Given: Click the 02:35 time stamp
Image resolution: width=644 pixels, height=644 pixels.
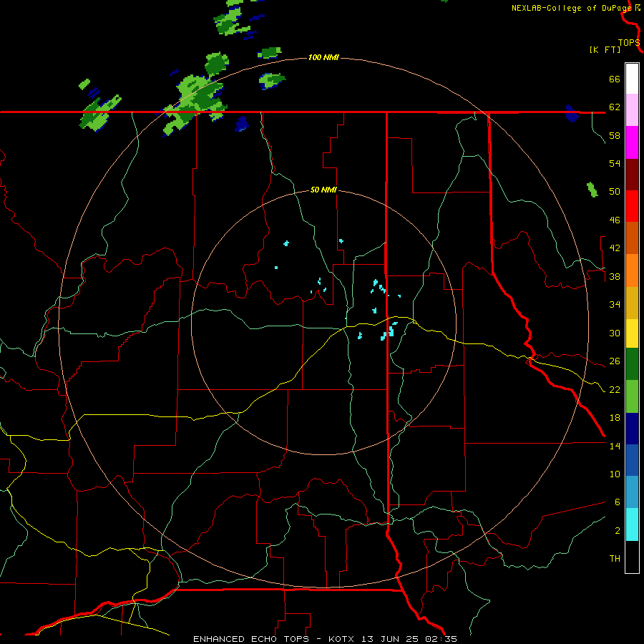Looking at the screenshot, I should pos(440,639).
